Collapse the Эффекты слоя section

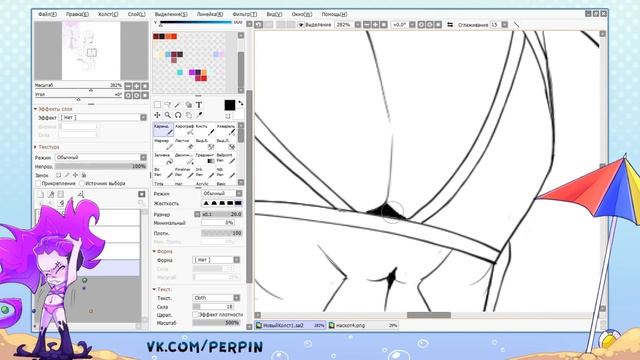[x=36, y=109]
